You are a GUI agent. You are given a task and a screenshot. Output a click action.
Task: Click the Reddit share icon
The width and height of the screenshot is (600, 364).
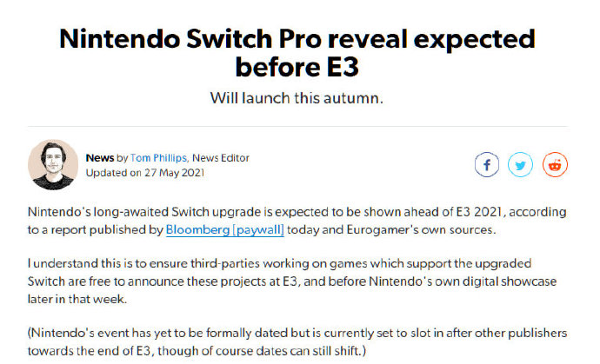[555, 165]
